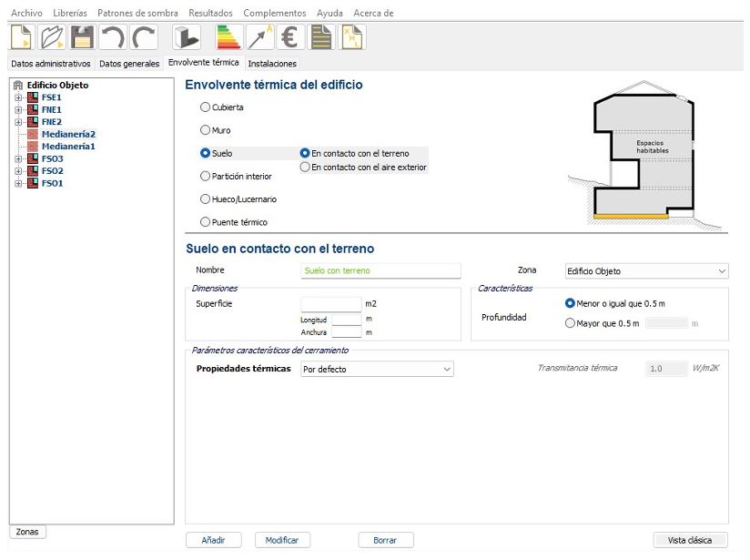Select Medianería2 in the building tree
This screenshot has height=560, width=750.
(68, 134)
